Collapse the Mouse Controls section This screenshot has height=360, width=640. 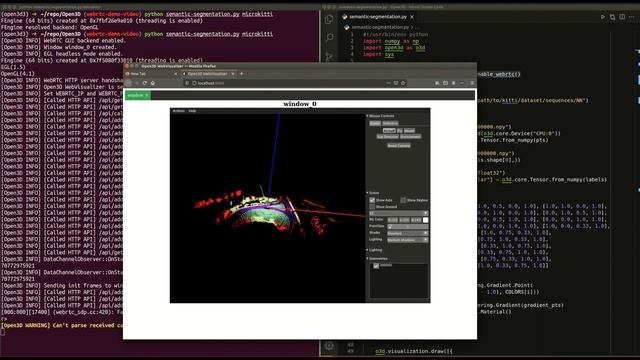pos(367,116)
